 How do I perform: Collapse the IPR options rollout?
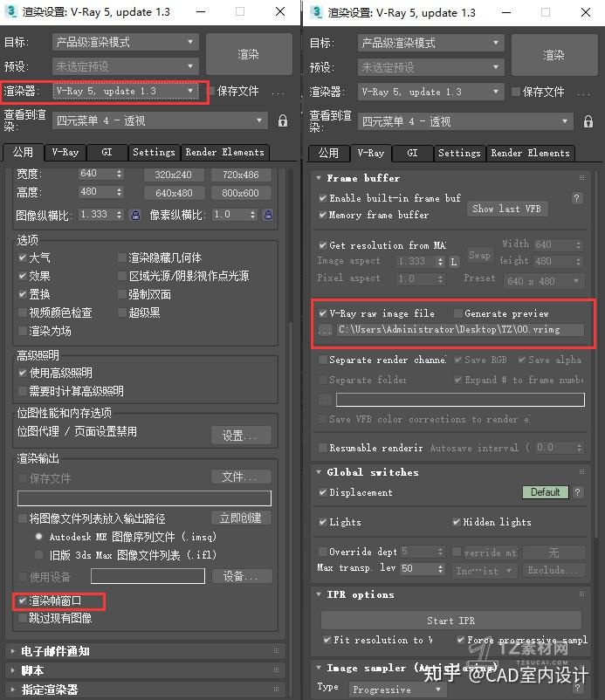click(319, 594)
